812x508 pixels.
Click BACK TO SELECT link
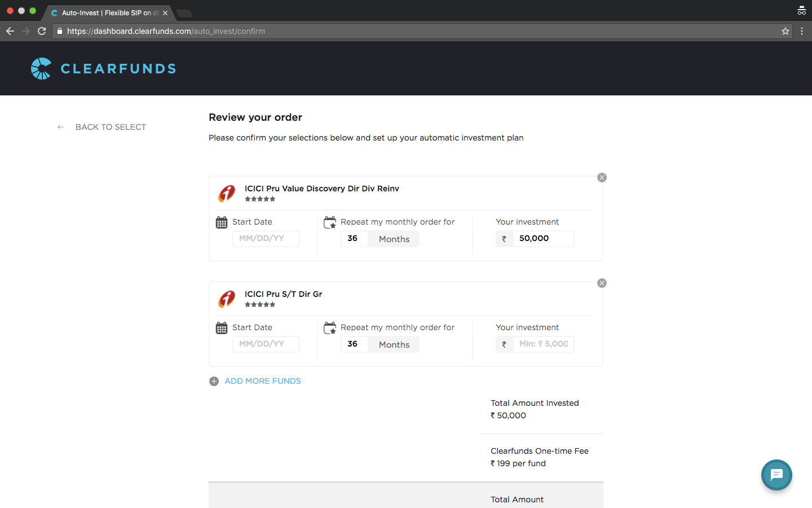point(111,127)
